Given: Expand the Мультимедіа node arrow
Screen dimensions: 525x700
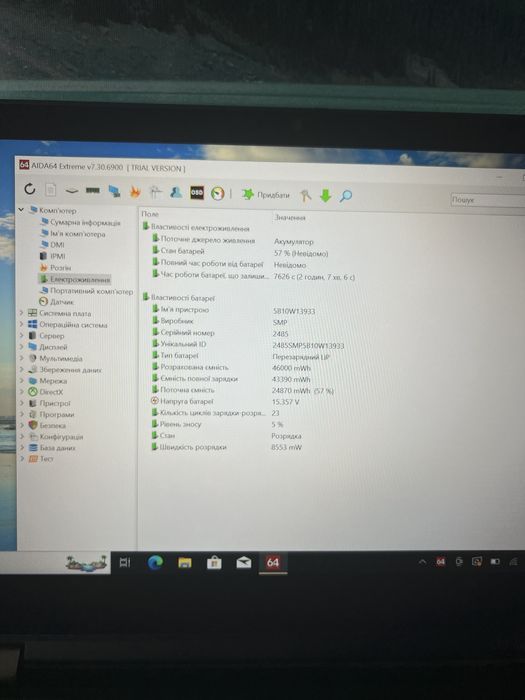Looking at the screenshot, I should [x=21, y=358].
